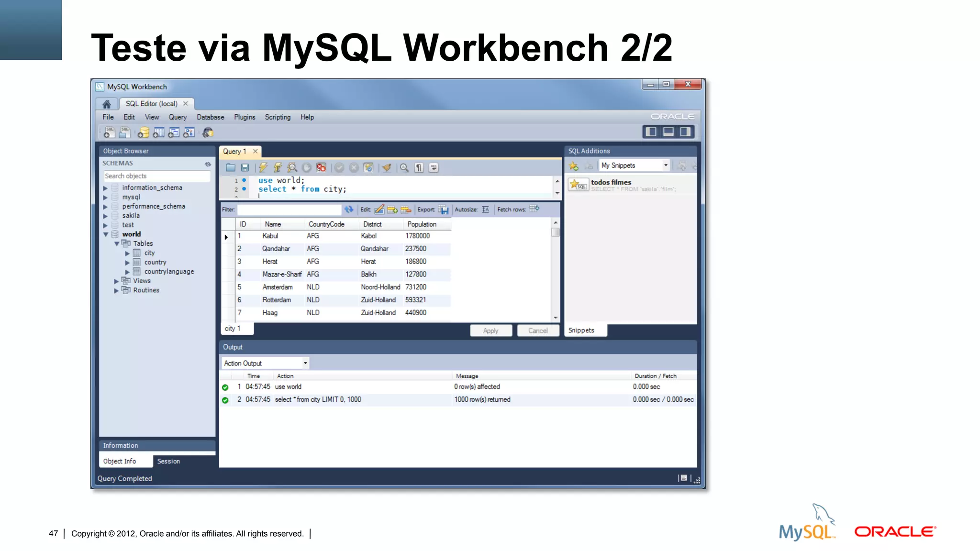Save script disk icon in Query 1
Viewport: 980px width, 551px height.
(x=245, y=167)
